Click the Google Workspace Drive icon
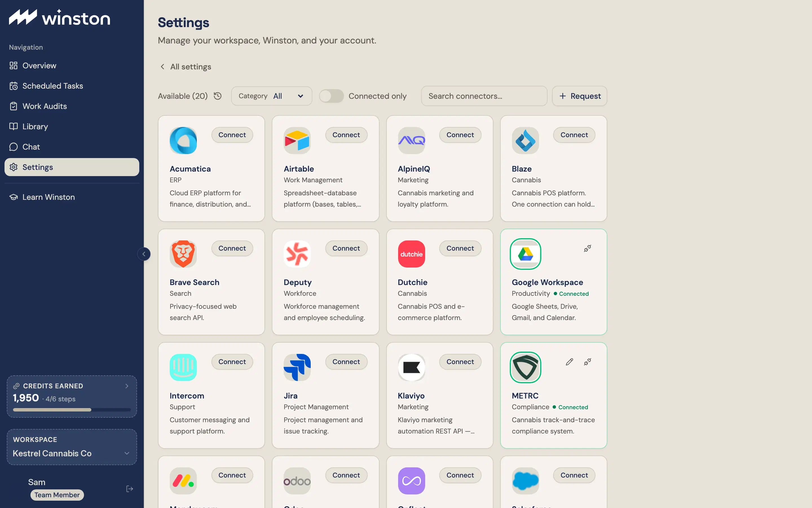The height and width of the screenshot is (508, 812). [x=525, y=254]
